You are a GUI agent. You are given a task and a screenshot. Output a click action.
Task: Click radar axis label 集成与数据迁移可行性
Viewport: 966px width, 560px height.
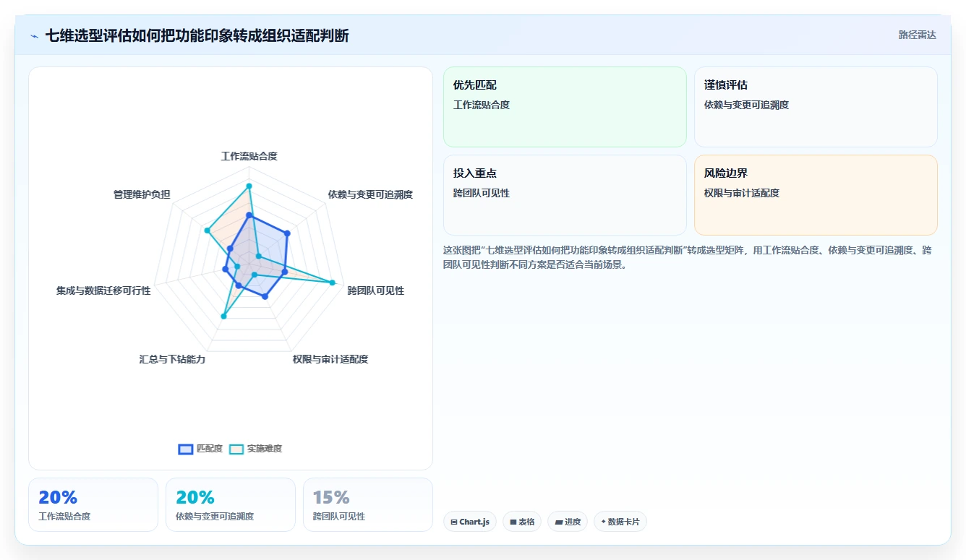[103, 290]
